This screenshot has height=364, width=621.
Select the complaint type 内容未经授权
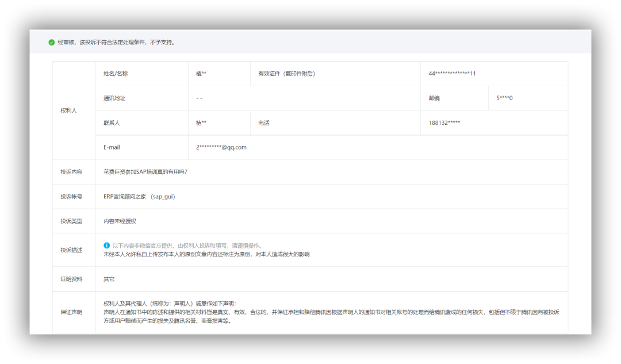120,221
